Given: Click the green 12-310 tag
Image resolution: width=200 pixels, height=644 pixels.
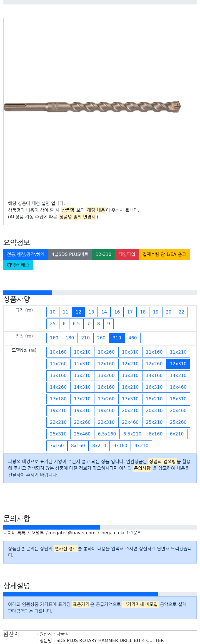Looking at the screenshot, I should tap(103, 254).
